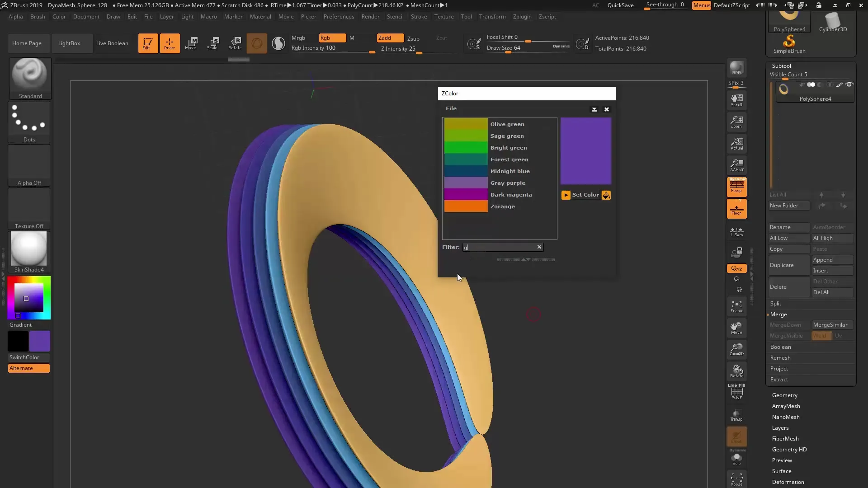Toggle PolySphere4 subtool eye visibility
Screen dimensions: 868x488
pos(849,84)
